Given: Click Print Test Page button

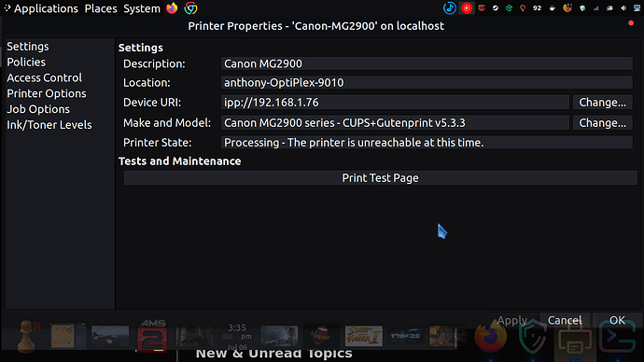Looking at the screenshot, I should pyautogui.click(x=380, y=177).
